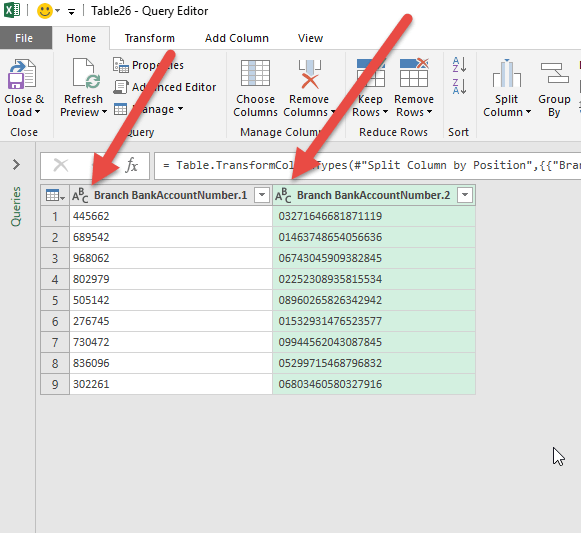Select cell 01463748654056636
This screenshot has width=581, height=533.
374,237
